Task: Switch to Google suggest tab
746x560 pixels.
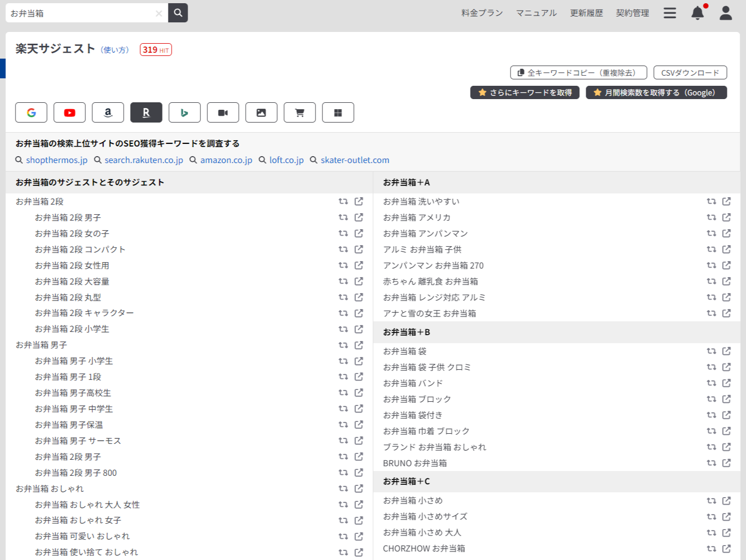Action: coord(31,112)
